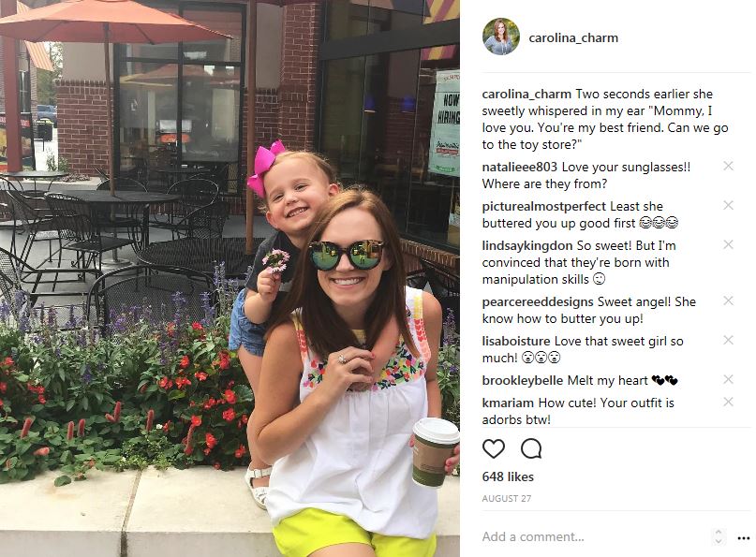This screenshot has width=756, height=557.
Task: Open carolina_charm's profile picture avatar
Action: [501, 37]
